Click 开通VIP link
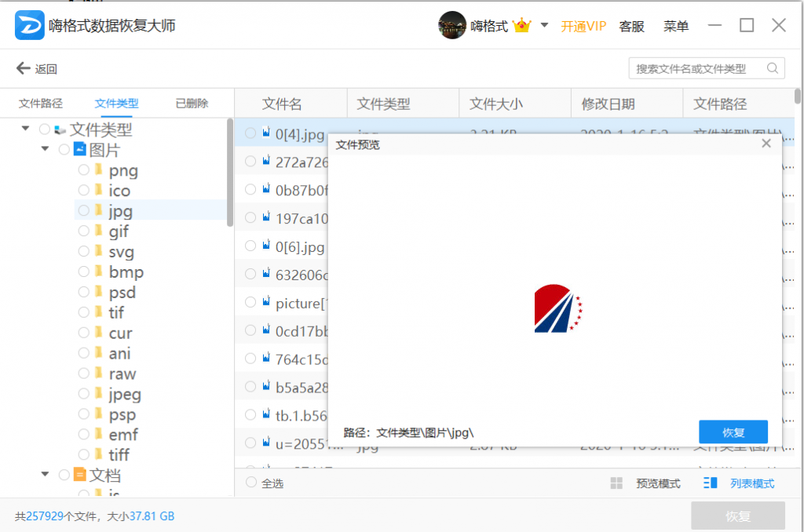 (583, 26)
